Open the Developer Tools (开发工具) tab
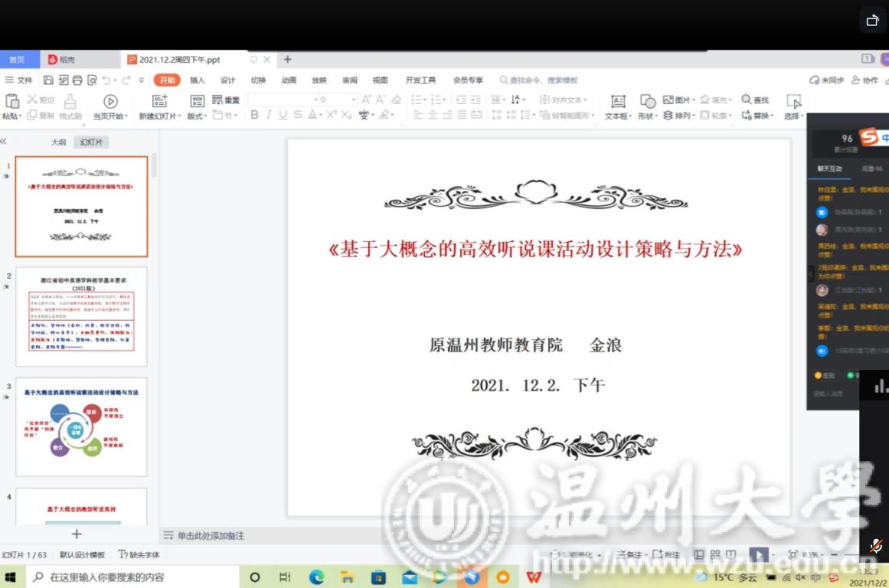 pyautogui.click(x=420, y=80)
